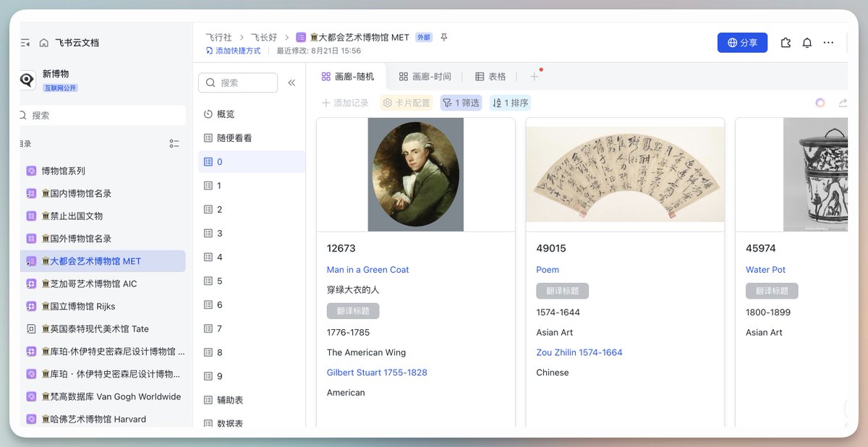
Task: Click the 外部 tag label
Action: click(x=424, y=37)
